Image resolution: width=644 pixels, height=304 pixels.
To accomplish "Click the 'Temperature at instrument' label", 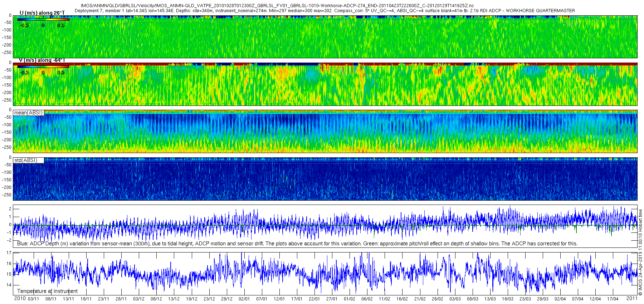I will [47, 291].
